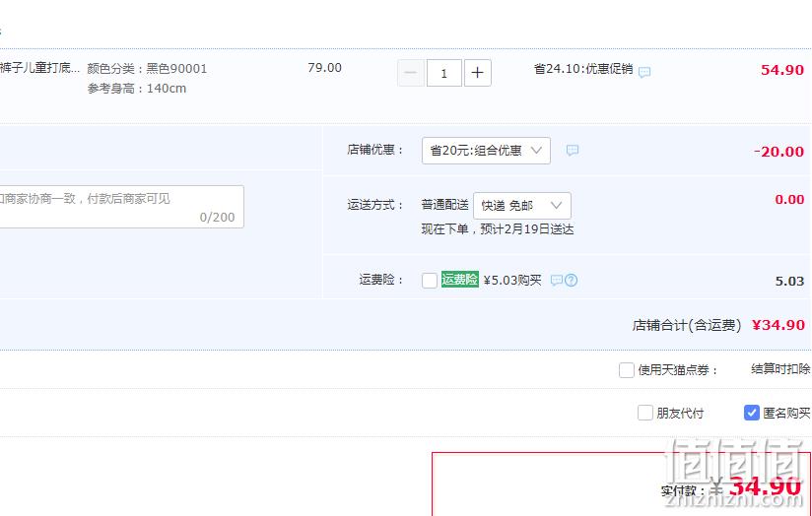Viewport: 812px width, 516px height.
Task: Click the item subtotal 54.90
Action: [x=782, y=70]
